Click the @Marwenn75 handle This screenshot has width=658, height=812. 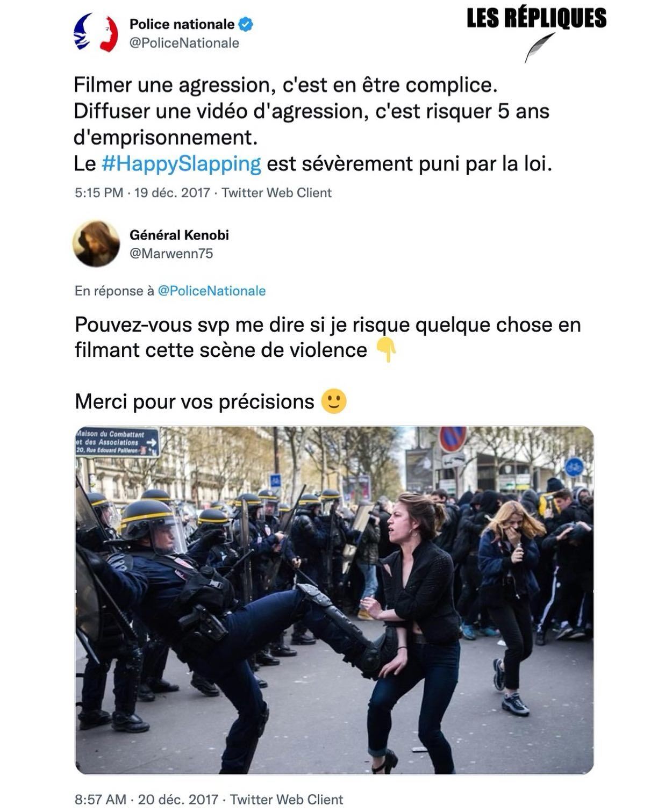(171, 253)
